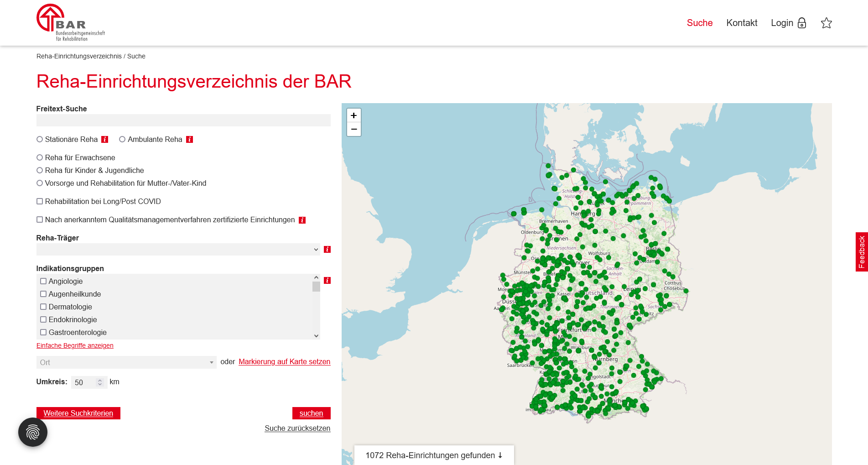The image size is (868, 465).
Task: Click Markierung auf Karte setzen link
Action: [x=285, y=361]
